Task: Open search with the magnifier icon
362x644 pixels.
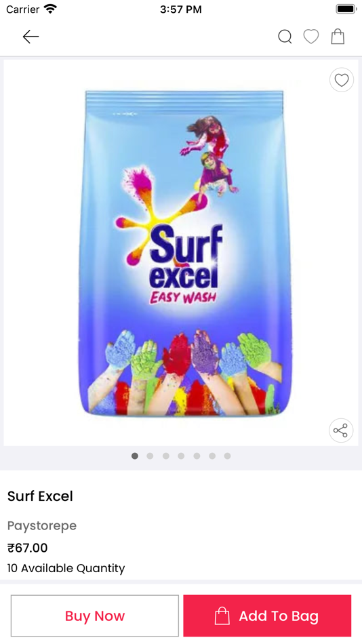Action: 285,37
